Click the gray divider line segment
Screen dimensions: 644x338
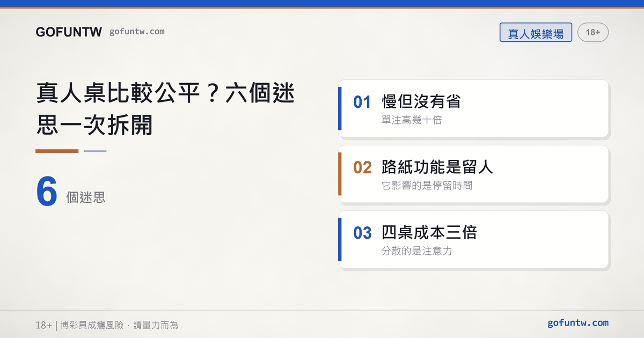pos(95,151)
